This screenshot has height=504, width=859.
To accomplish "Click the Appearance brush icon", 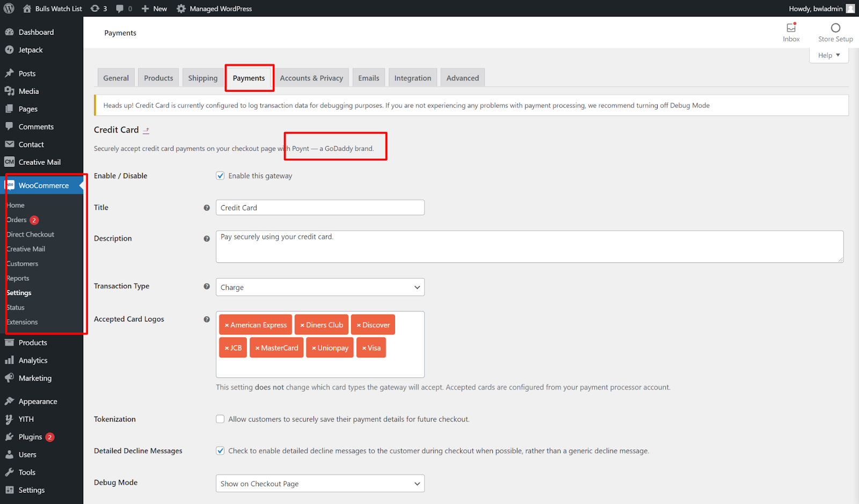I will pos(9,401).
